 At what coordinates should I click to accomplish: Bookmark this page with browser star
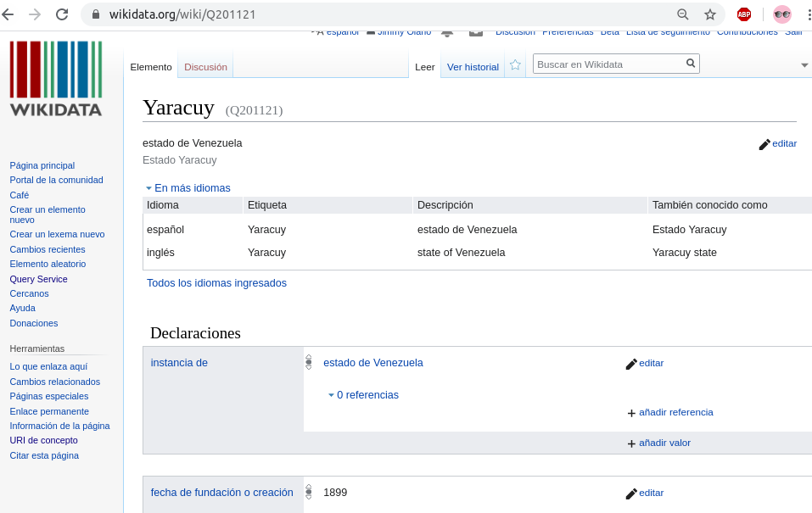710,14
